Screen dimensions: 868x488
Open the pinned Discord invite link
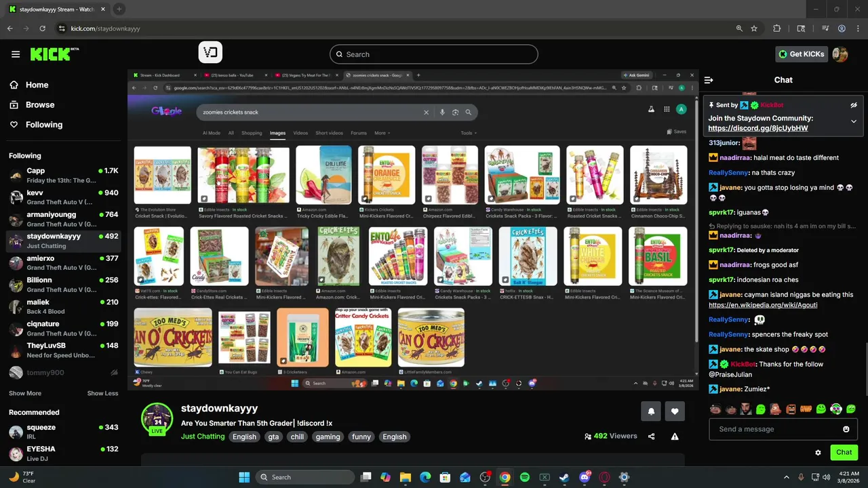point(757,128)
